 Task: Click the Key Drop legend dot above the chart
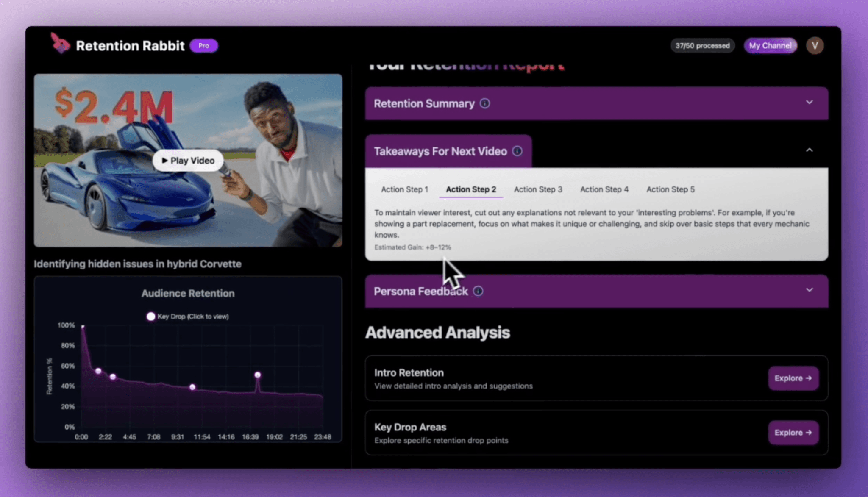tap(151, 316)
